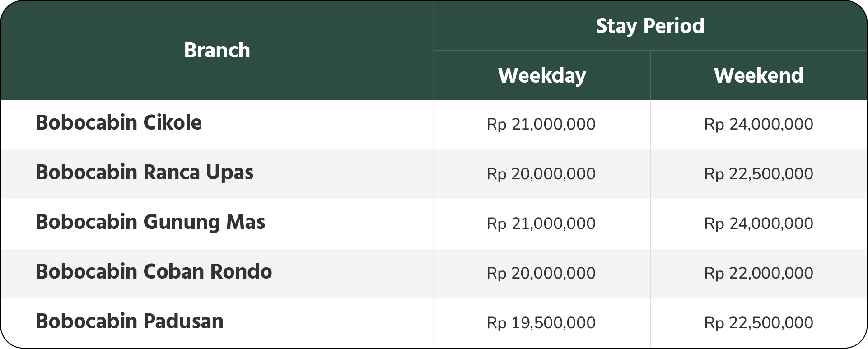Click the word Period in header
Screen dimensions: 868x349
674,25
